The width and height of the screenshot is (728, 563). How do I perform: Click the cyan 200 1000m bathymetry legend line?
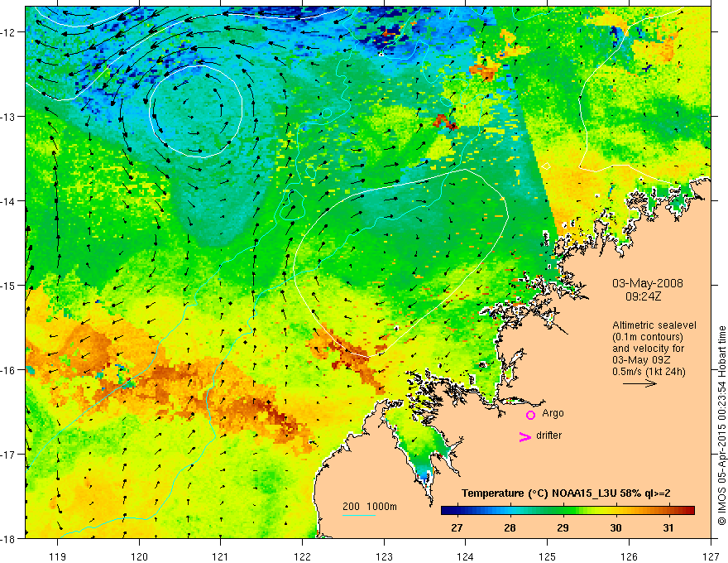tap(359, 515)
